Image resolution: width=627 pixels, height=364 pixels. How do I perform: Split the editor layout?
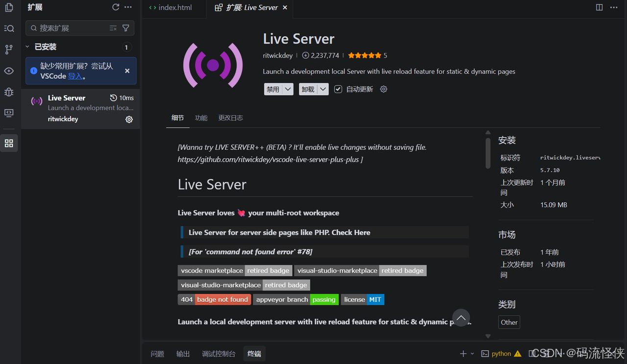(x=599, y=7)
